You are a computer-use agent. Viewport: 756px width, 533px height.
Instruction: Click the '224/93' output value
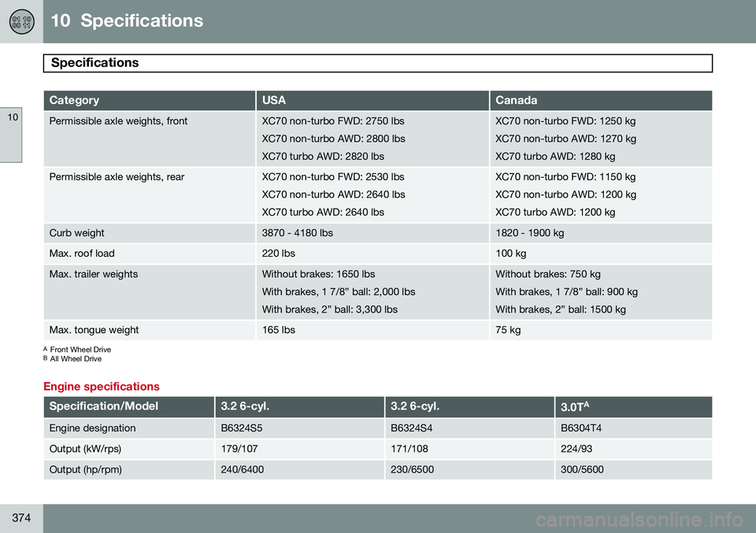[576, 449]
